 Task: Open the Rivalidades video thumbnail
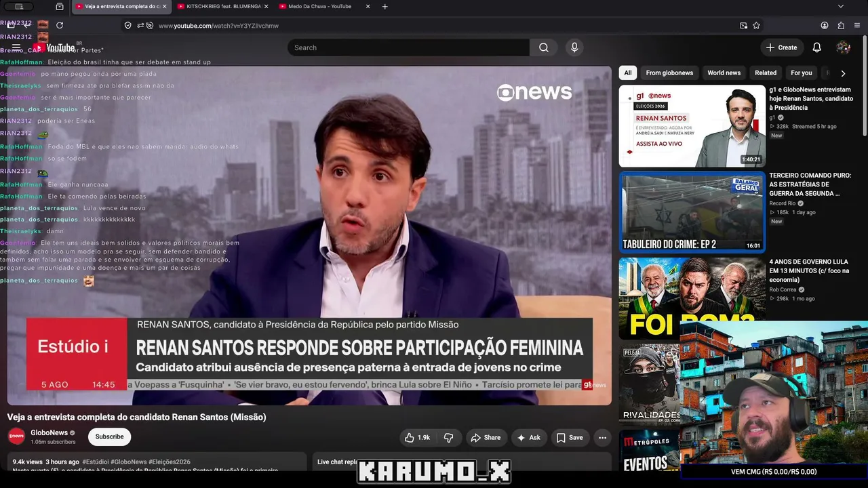(649, 384)
